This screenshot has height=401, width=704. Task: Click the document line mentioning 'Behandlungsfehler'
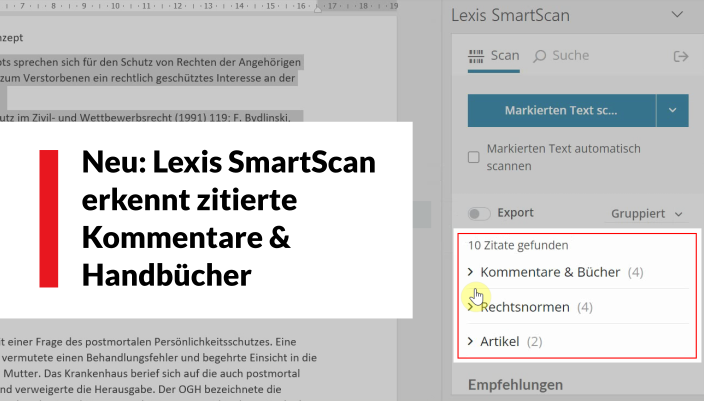point(158,358)
